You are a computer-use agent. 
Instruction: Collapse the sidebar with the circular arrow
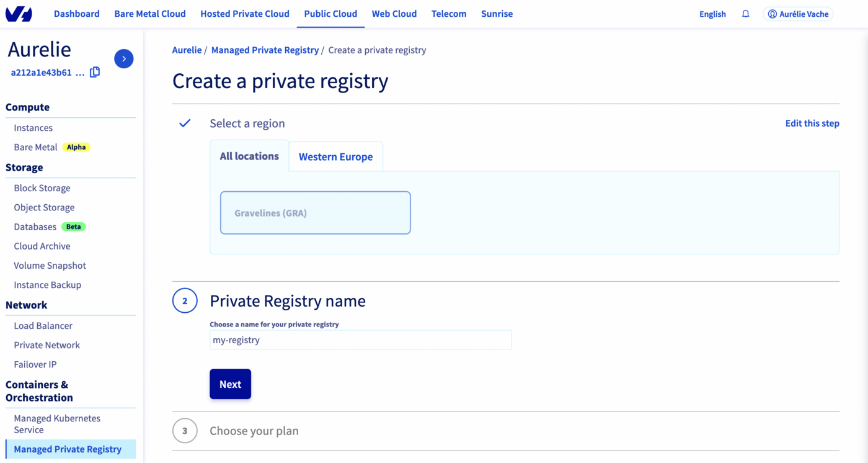click(x=123, y=58)
